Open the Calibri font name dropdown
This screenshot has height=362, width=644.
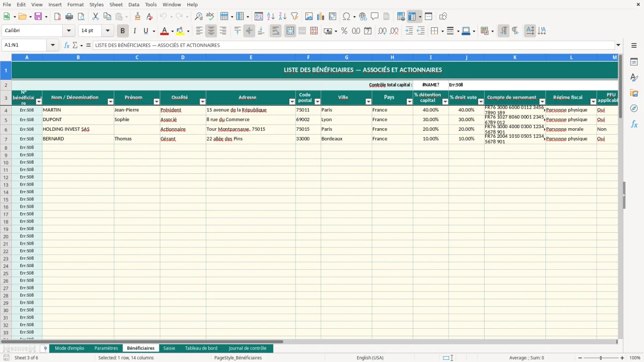[x=69, y=31]
